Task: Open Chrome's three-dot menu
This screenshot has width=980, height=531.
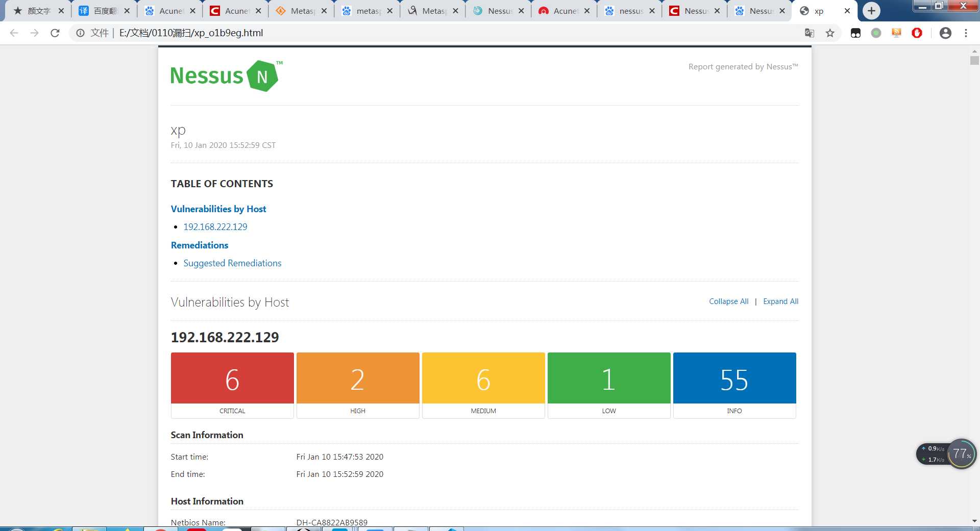Action: coord(966,33)
